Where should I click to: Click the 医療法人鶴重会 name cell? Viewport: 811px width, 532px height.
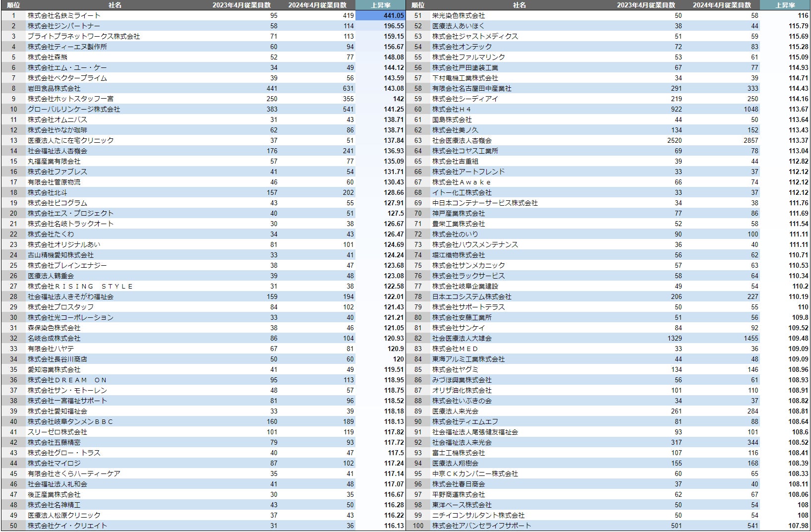point(51,276)
